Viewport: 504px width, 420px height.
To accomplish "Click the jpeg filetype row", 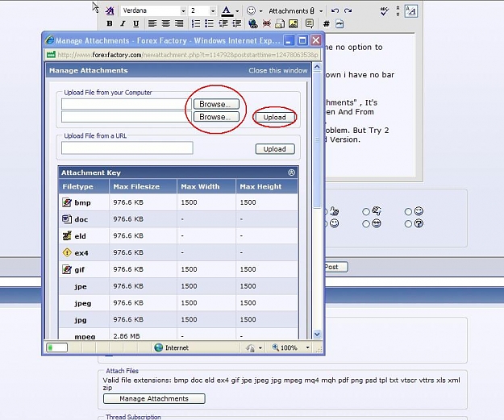I will (x=178, y=303).
